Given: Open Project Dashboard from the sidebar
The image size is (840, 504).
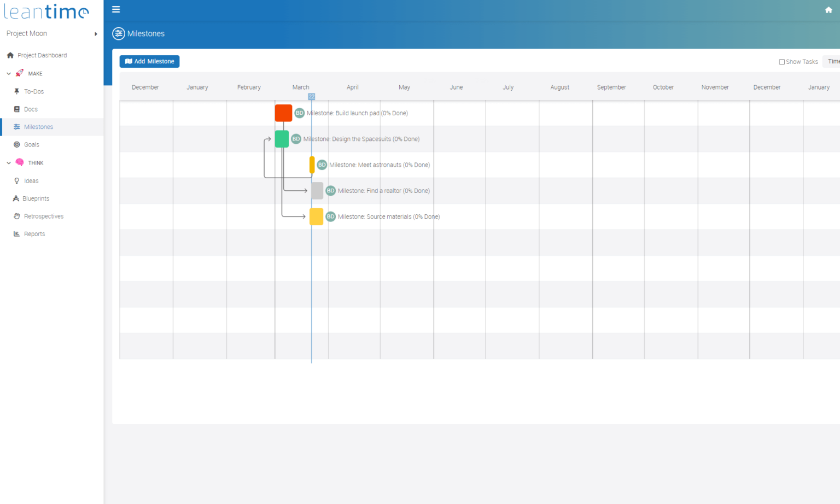Looking at the screenshot, I should pyautogui.click(x=42, y=55).
